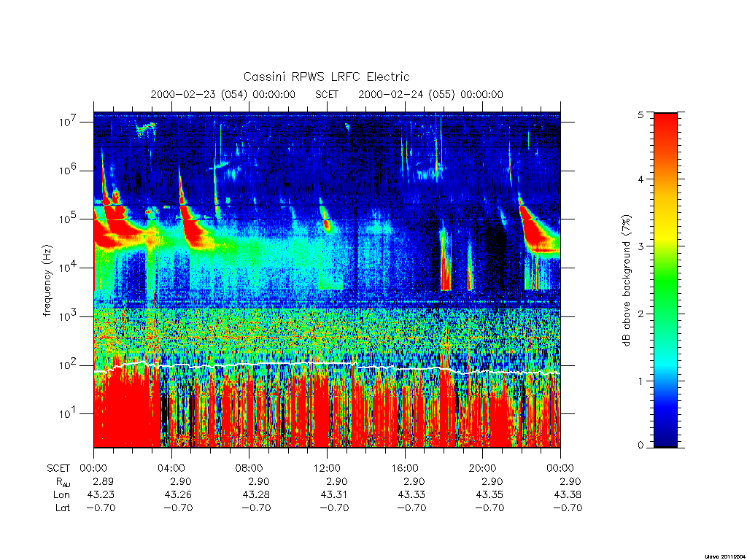Select start date "2000-02-23 (054) 00:00:00"
The image size is (747, 560).
[223, 94]
